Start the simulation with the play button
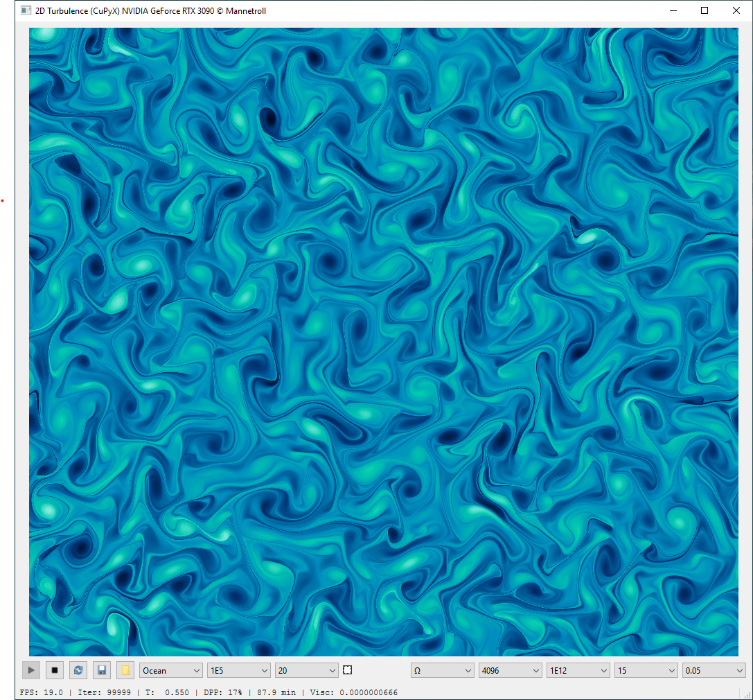This screenshot has width=753, height=700. [x=31, y=670]
